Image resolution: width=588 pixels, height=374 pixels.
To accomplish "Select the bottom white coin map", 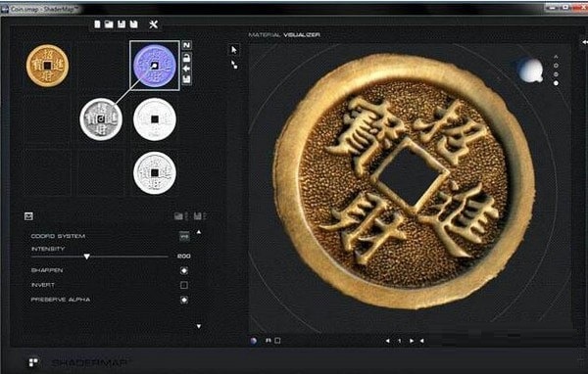I will click(x=155, y=172).
